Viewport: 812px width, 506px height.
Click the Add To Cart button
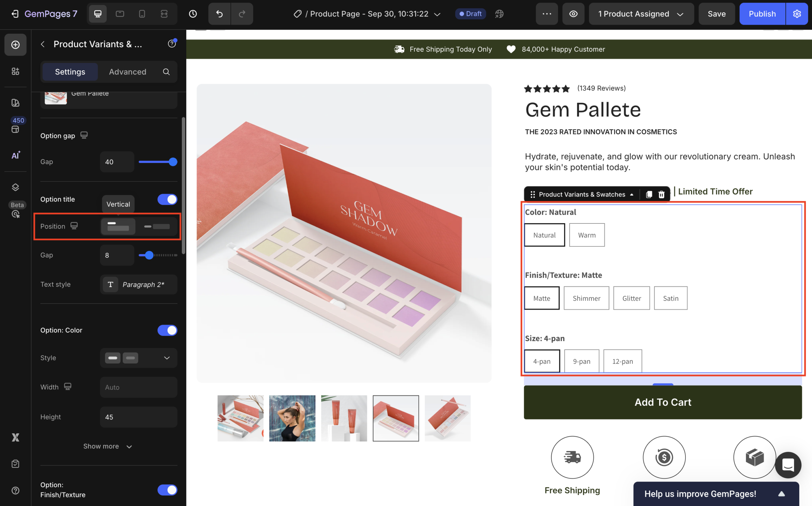[x=662, y=402]
